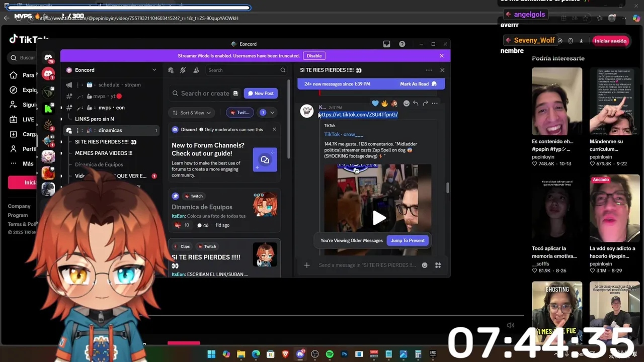Click New Post button
Image resolution: width=644 pixels, height=362 pixels.
(x=261, y=93)
